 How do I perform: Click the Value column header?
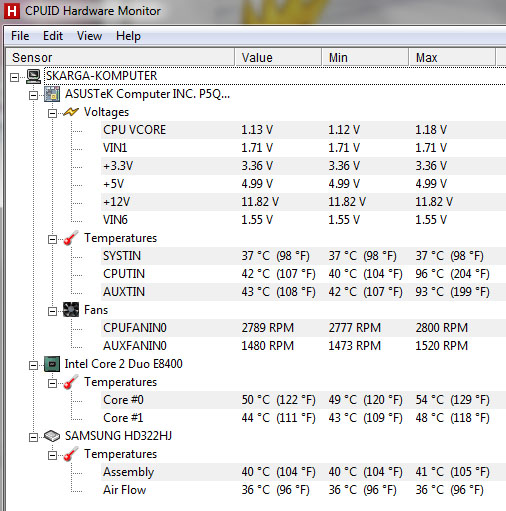[278, 57]
